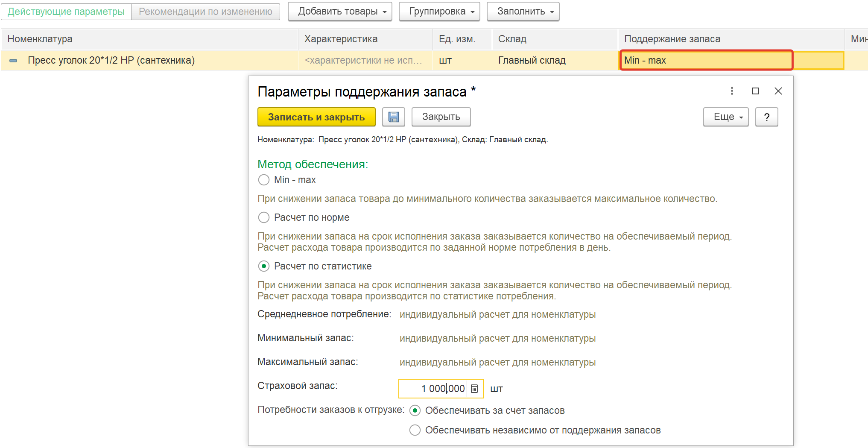Expand the Заполнить dropdown
Image resolution: width=868 pixels, height=448 pixels.
(x=523, y=12)
